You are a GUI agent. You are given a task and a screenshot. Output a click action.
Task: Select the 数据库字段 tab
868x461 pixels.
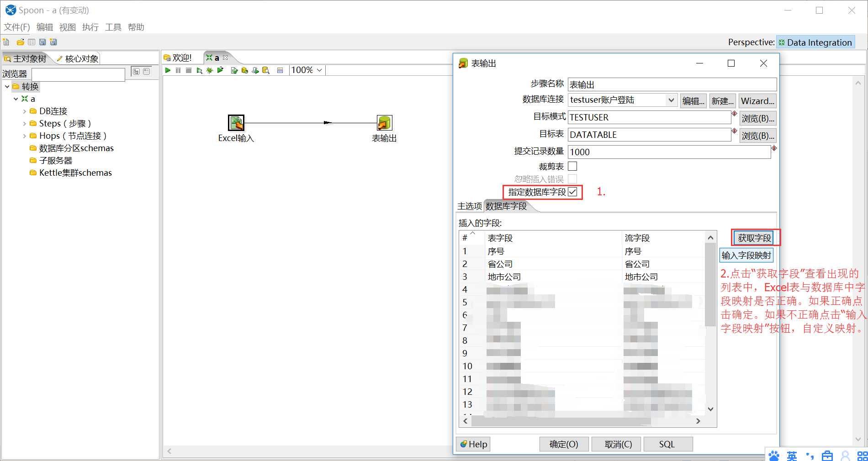506,206
